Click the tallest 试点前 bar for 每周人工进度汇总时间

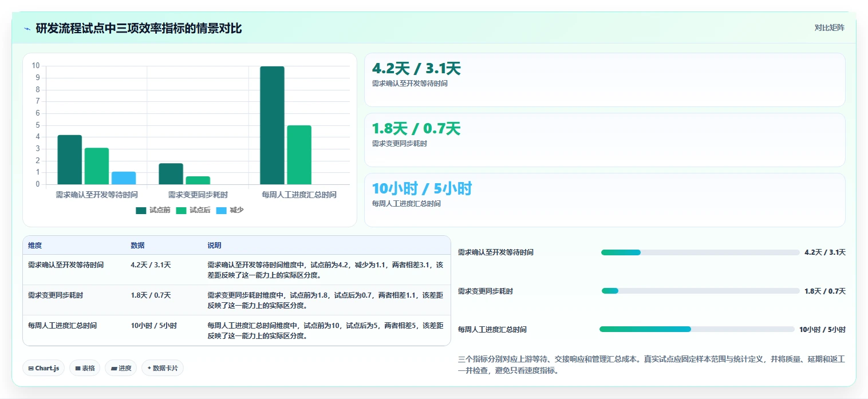[272, 125]
